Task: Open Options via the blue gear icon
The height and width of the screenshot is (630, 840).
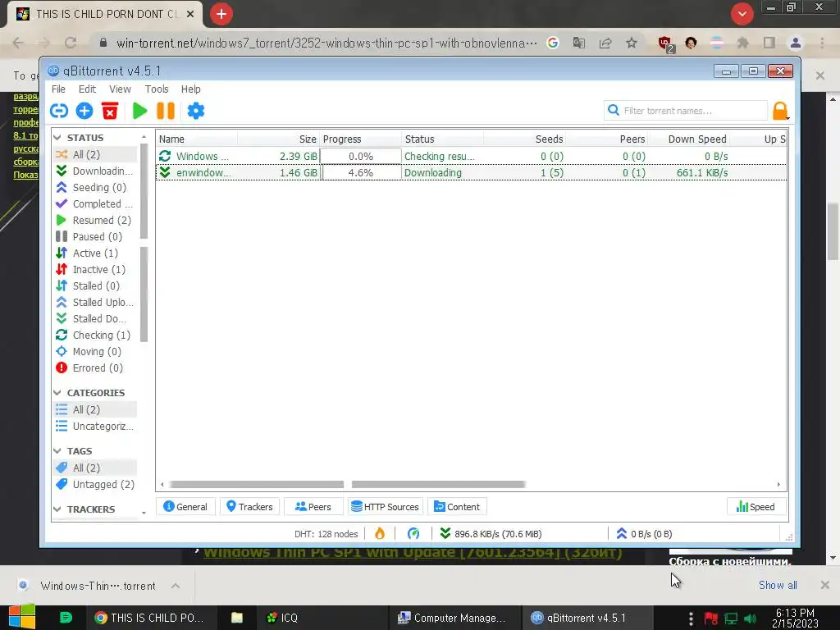Action: pyautogui.click(x=195, y=111)
